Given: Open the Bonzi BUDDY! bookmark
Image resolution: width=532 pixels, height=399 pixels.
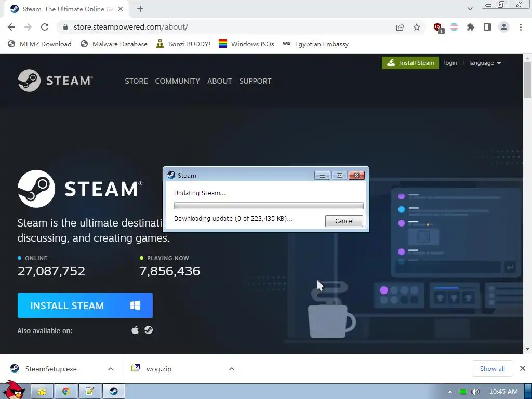Looking at the screenshot, I should pyautogui.click(x=183, y=44).
